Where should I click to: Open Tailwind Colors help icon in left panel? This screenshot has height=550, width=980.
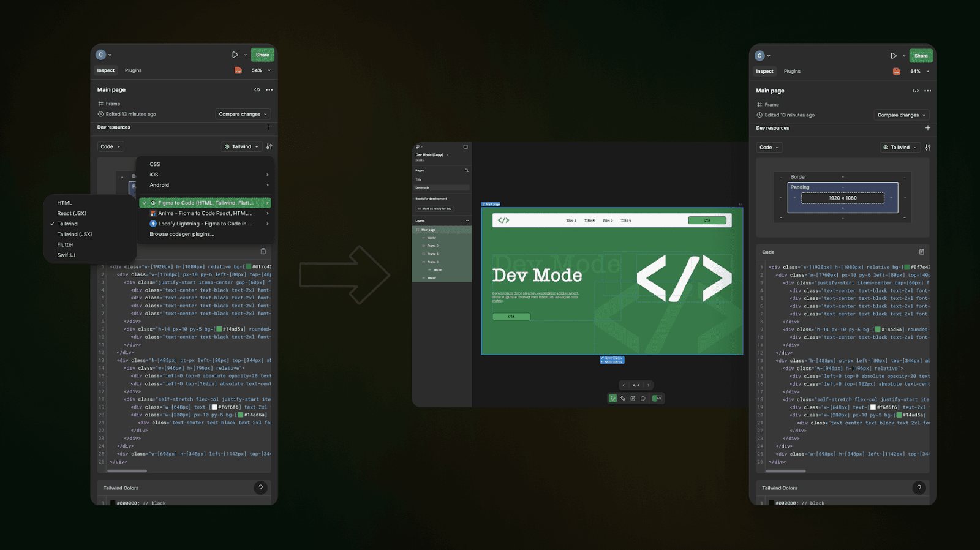pos(261,488)
